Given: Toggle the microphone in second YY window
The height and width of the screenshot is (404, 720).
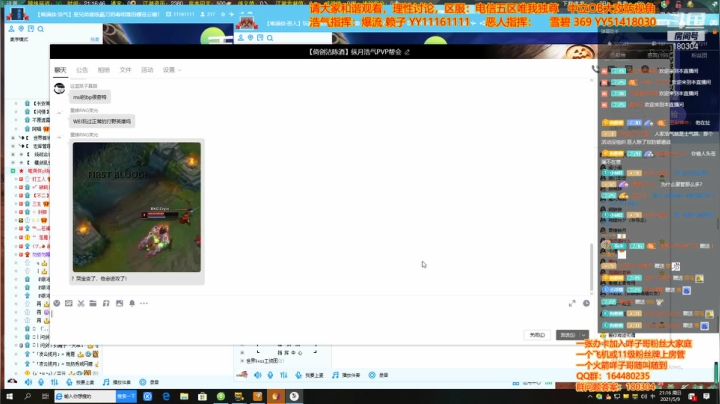Looking at the screenshot, I should click(270, 375).
